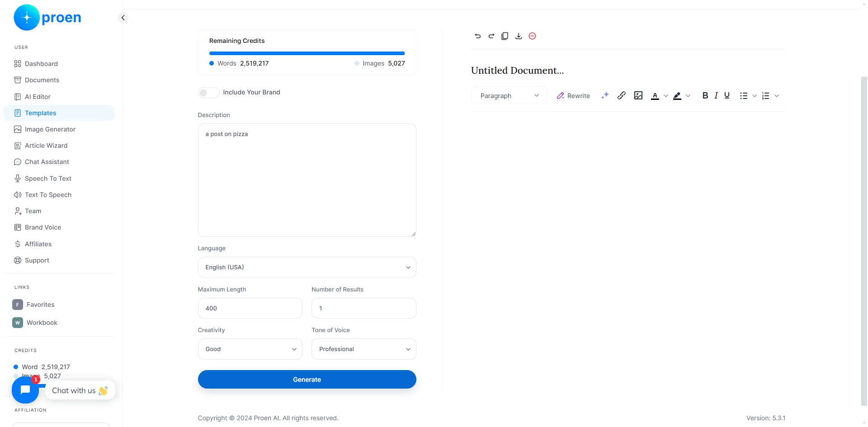The height and width of the screenshot is (427, 868).
Task: Collapse the sidebar with the chevron button
Action: pos(123,18)
